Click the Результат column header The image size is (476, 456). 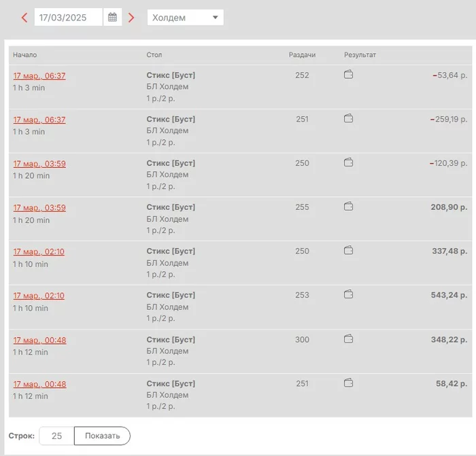click(360, 55)
